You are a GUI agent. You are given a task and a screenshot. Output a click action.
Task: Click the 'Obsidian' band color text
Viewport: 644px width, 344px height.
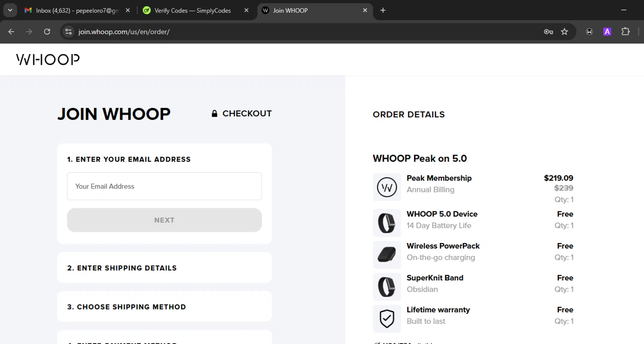coord(422,289)
